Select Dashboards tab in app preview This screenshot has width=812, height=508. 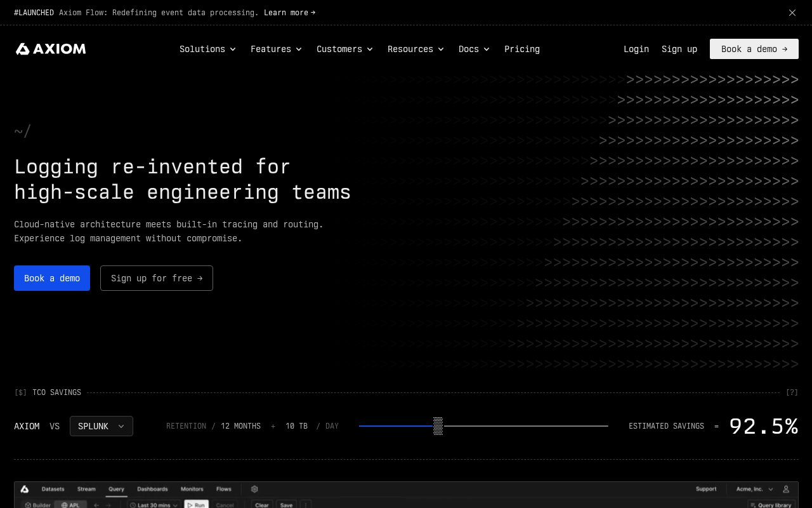pyautogui.click(x=153, y=489)
